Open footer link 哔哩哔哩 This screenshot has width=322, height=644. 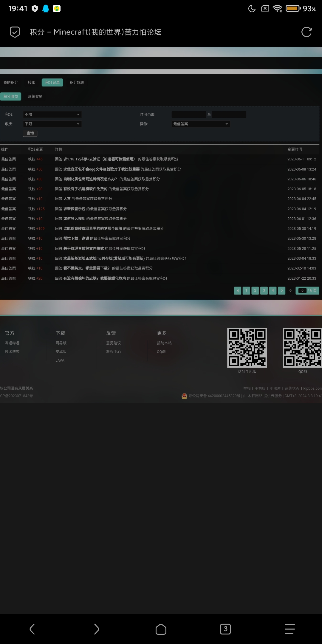pyautogui.click(x=12, y=343)
